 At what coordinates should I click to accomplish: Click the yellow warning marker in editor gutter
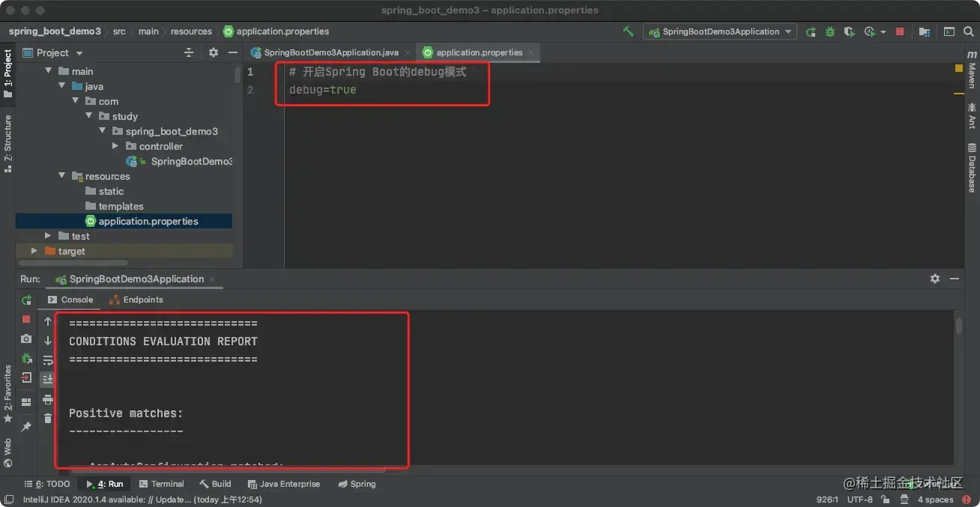tap(958, 68)
